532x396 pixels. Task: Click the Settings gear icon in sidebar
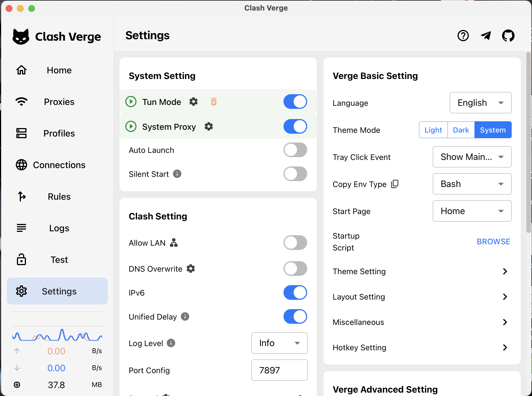[x=21, y=291]
